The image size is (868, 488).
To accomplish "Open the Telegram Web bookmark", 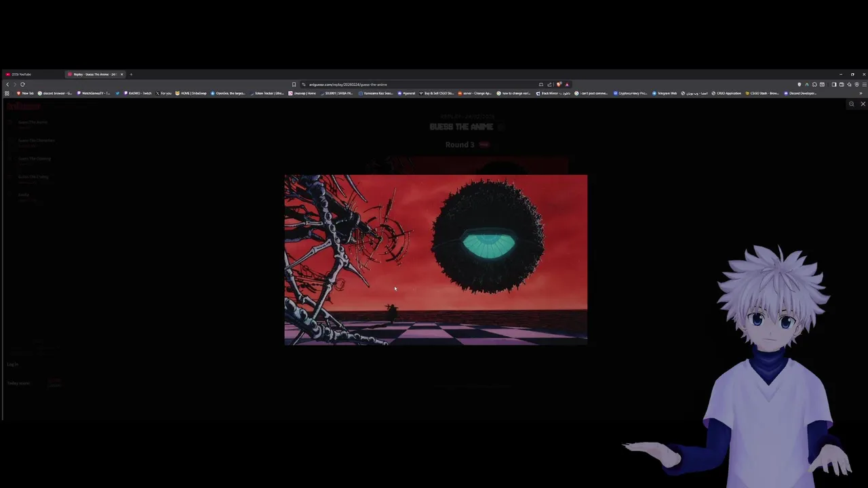I will tap(665, 93).
